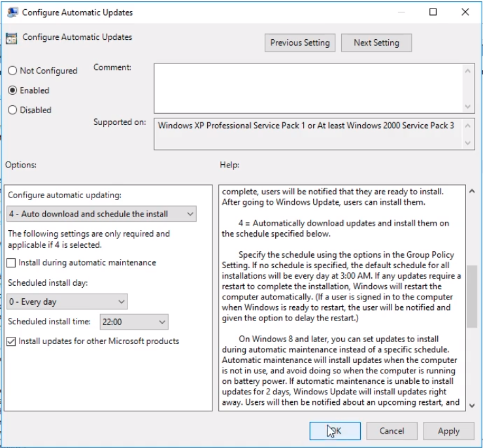Click the title bar policy icon
This screenshot has width=483, height=448.
click(12, 12)
